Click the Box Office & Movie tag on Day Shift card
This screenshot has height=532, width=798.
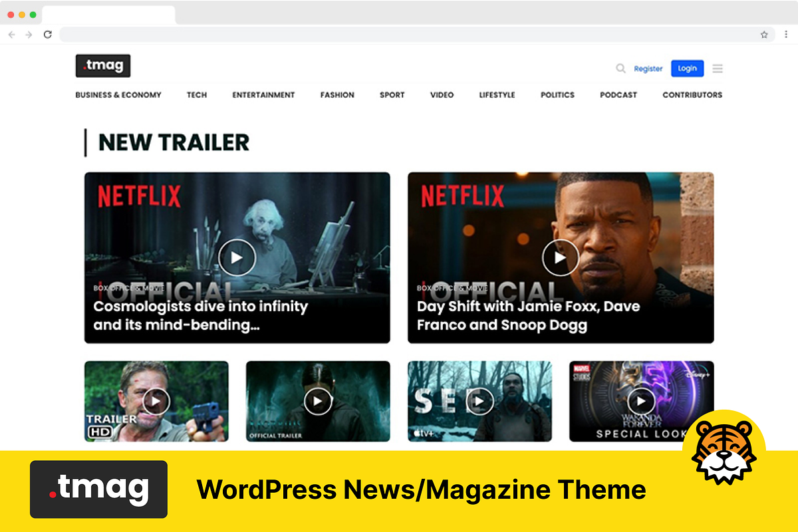point(452,289)
